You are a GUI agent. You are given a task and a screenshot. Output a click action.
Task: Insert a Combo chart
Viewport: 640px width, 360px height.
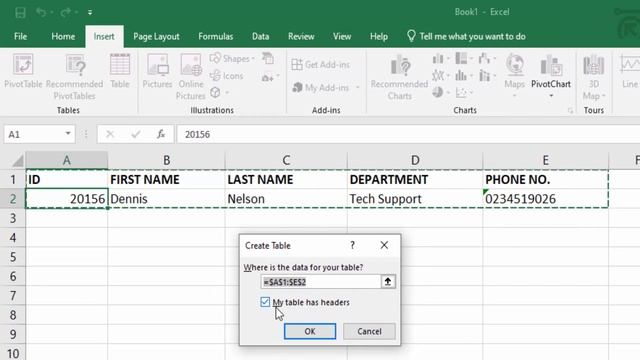487,76
